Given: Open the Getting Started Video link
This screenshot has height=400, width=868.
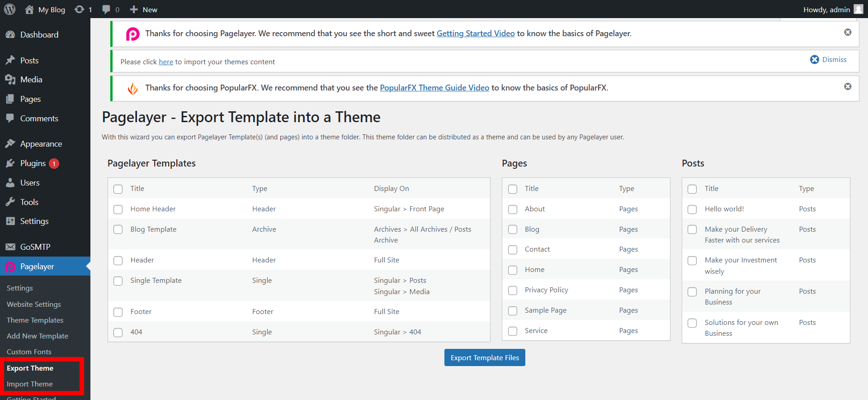Looking at the screenshot, I should coord(476,33).
